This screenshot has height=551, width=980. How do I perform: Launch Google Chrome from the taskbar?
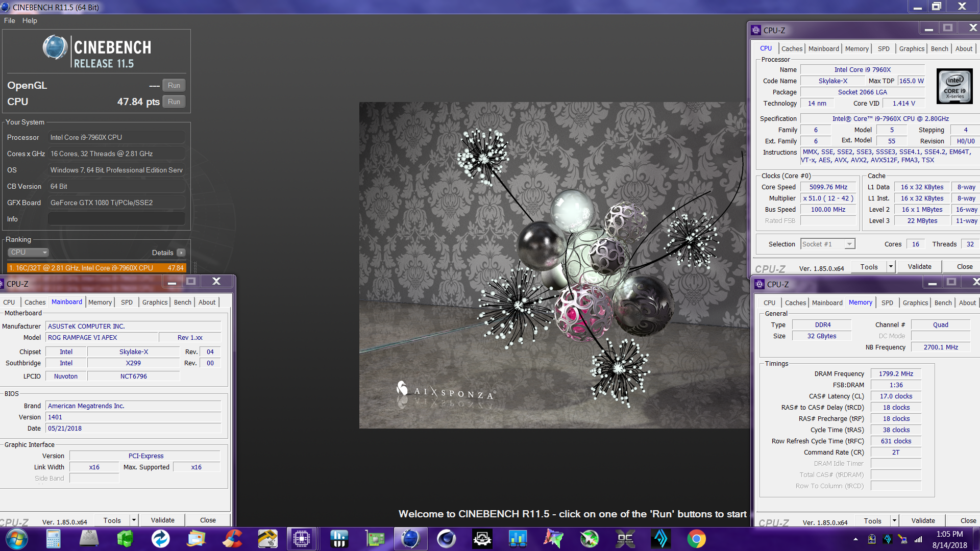pos(697,539)
